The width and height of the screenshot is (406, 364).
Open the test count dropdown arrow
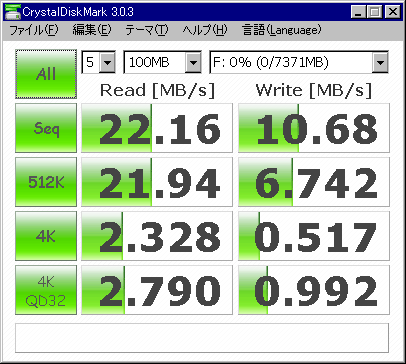(x=107, y=62)
